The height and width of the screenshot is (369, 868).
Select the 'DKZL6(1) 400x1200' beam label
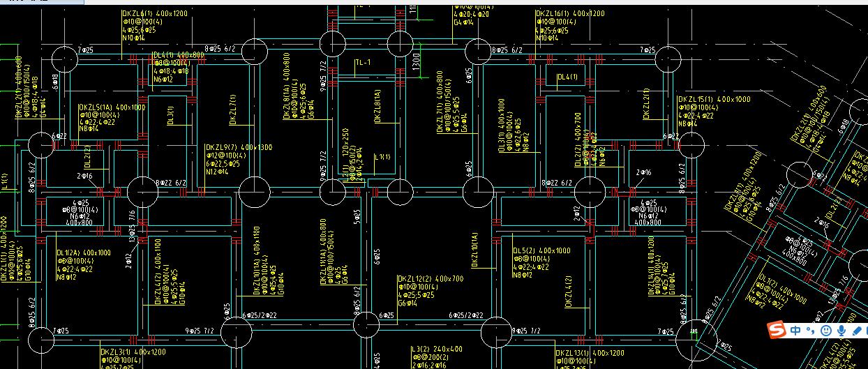click(x=154, y=13)
